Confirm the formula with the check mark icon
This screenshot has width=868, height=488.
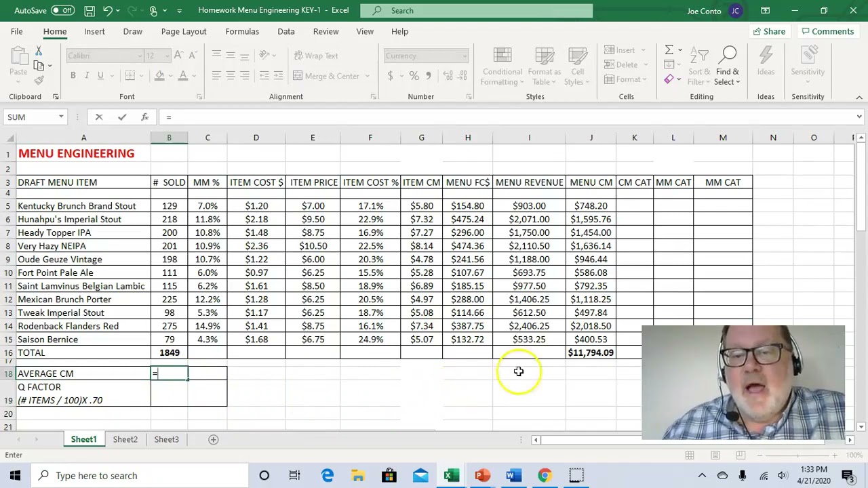(122, 117)
